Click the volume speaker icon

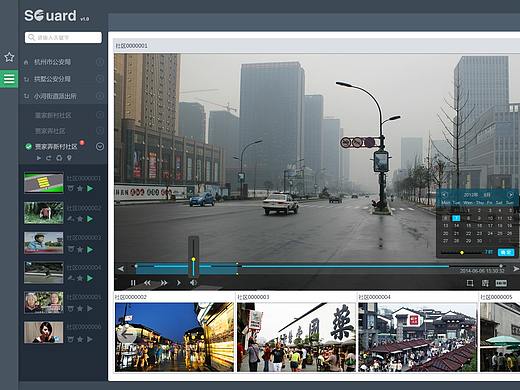click(x=193, y=283)
